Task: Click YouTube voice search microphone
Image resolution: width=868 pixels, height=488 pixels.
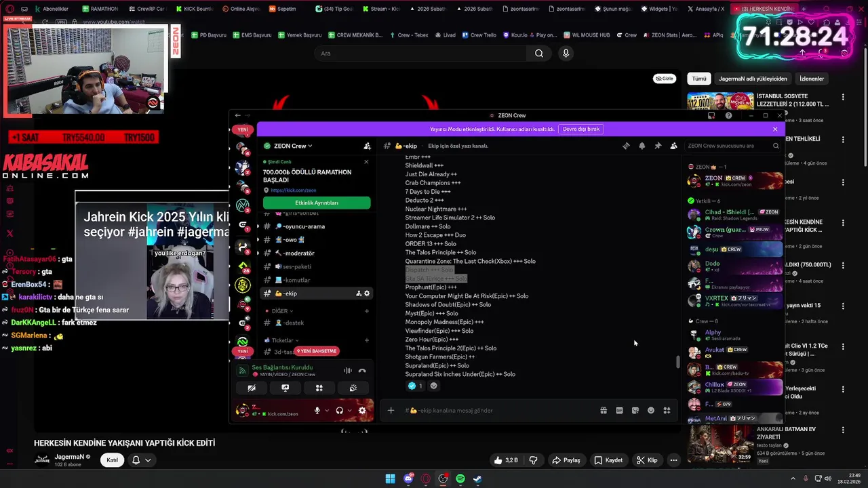Action: [x=566, y=54]
